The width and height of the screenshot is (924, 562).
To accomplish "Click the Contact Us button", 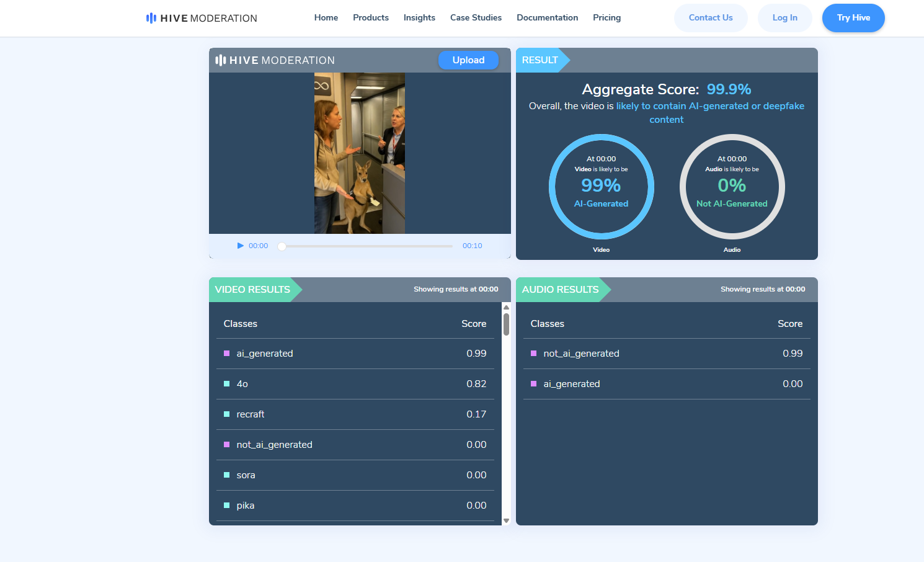I will tap(710, 18).
